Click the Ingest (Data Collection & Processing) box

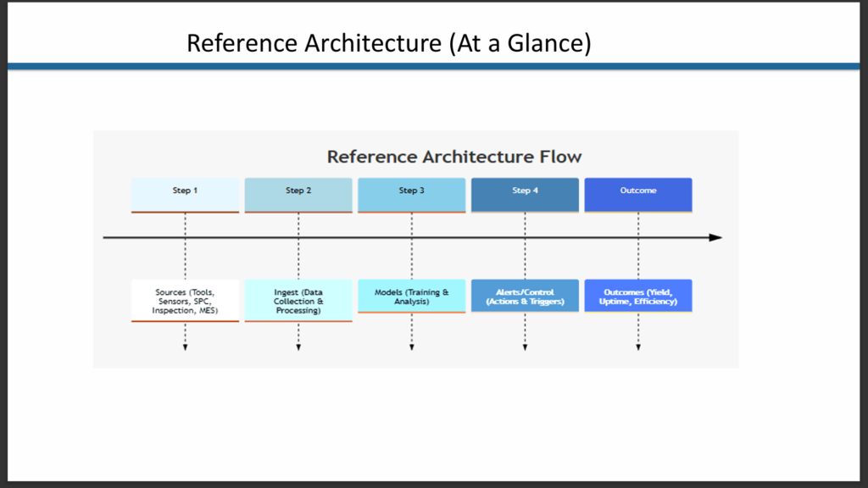click(x=298, y=301)
